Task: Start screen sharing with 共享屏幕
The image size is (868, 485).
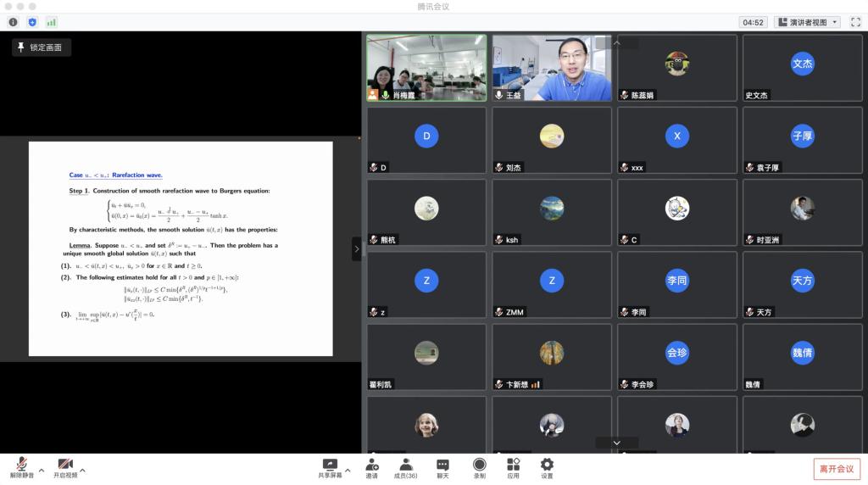Action: pos(330,467)
